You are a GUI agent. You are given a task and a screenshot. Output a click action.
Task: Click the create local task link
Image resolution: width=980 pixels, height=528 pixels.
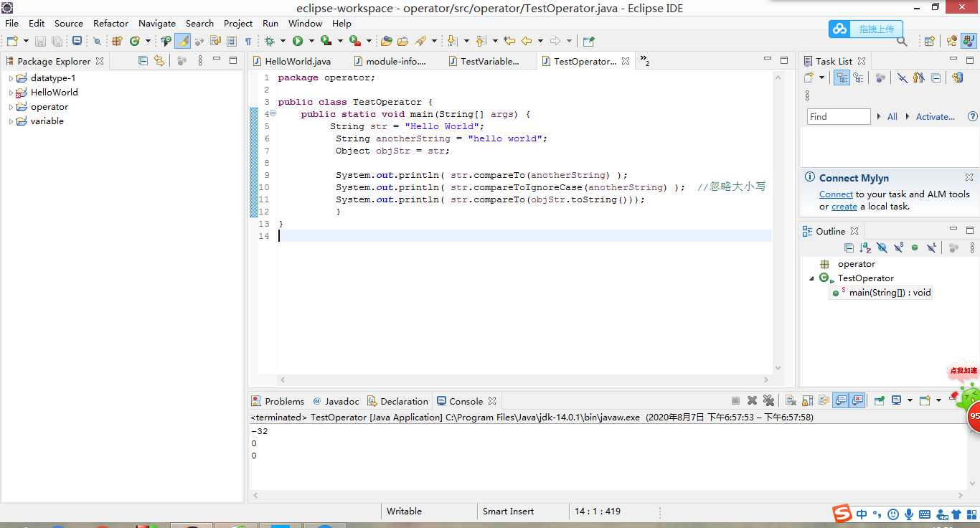pyautogui.click(x=844, y=207)
